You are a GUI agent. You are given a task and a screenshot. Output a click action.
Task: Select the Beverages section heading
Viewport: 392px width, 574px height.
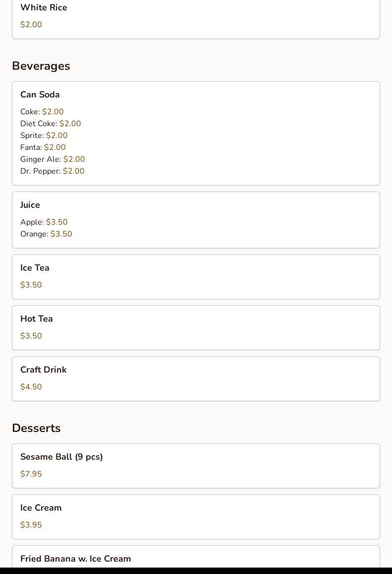[x=41, y=66]
